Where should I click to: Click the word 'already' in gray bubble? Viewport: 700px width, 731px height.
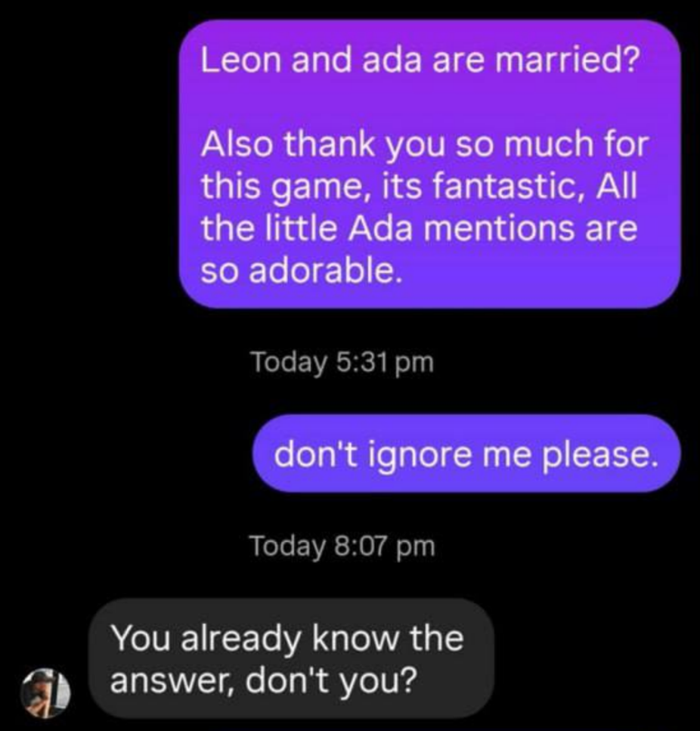point(241,640)
